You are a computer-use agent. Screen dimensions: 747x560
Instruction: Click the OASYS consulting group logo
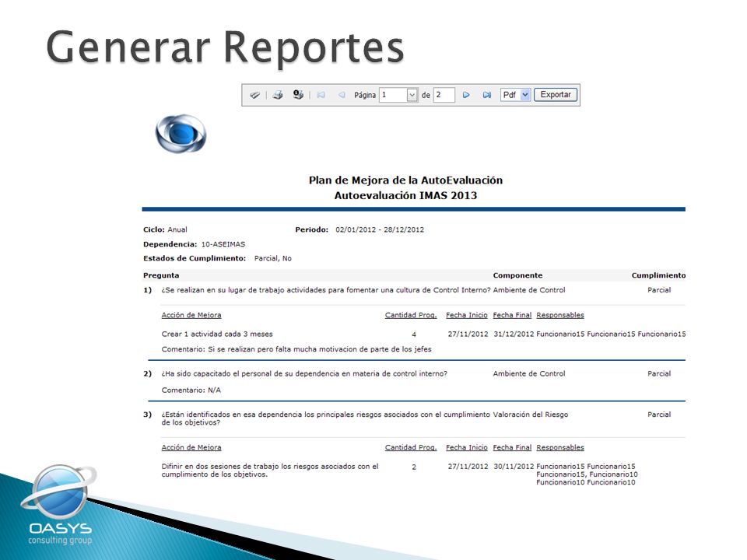pyautogui.click(x=59, y=504)
